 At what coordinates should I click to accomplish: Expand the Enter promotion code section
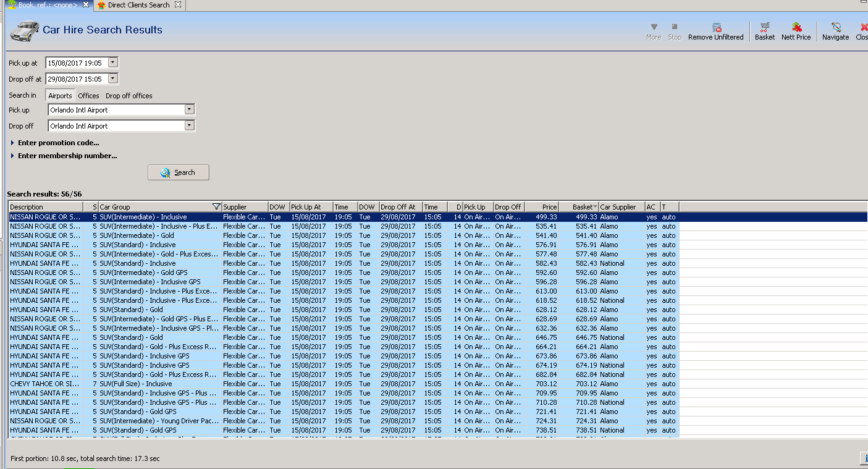(58, 143)
